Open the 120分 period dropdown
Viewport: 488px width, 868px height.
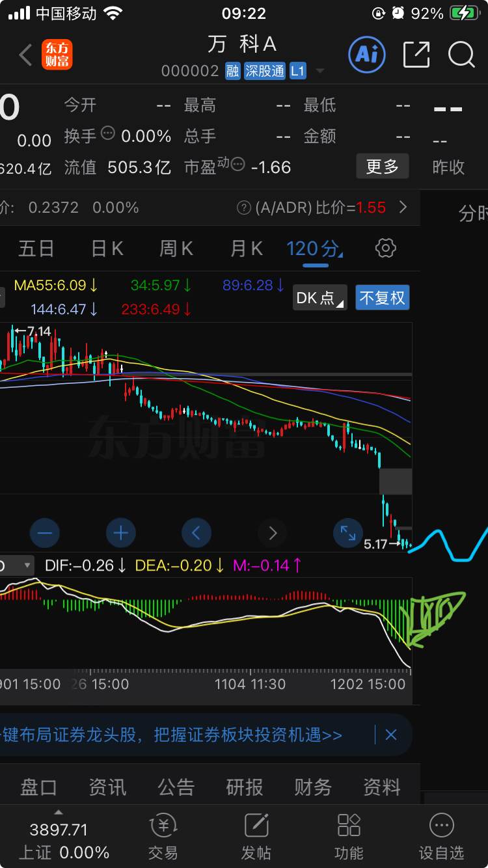(x=315, y=248)
